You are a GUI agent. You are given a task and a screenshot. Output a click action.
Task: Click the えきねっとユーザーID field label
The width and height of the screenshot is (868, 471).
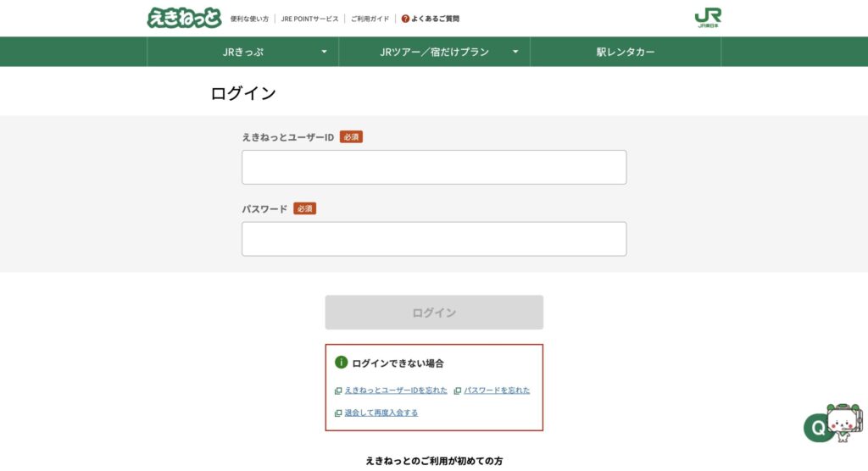pyautogui.click(x=288, y=137)
